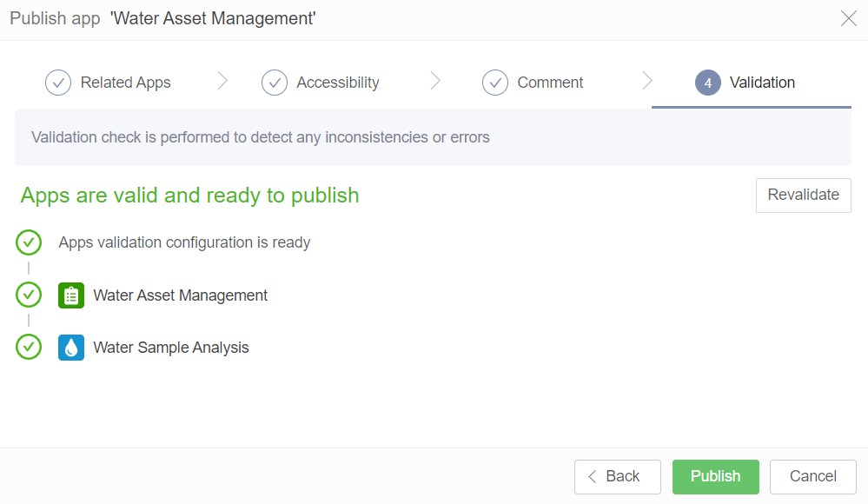This screenshot has width=868, height=504.
Task: Click green check status for Water Asset Management
Action: tap(29, 295)
